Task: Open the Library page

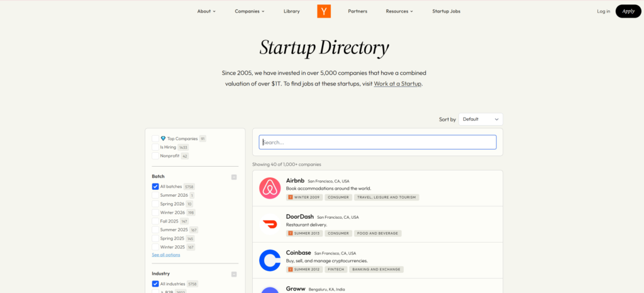Action: 292,11
